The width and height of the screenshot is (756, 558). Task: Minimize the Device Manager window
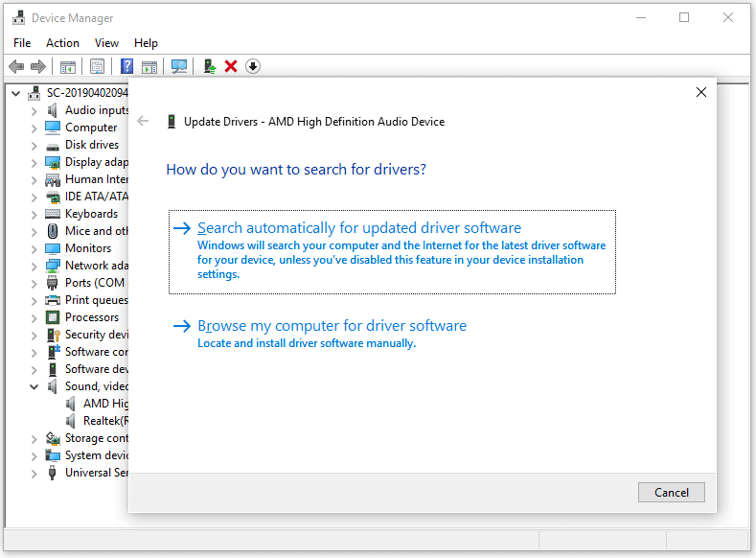pos(641,17)
